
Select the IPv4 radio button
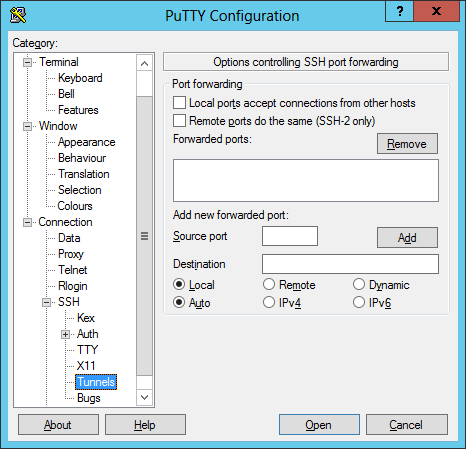269,302
